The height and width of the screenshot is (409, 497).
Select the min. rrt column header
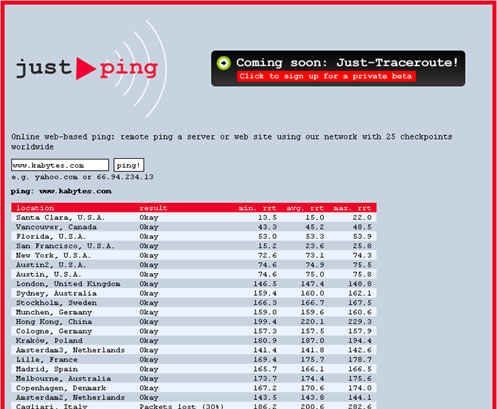[x=257, y=208]
